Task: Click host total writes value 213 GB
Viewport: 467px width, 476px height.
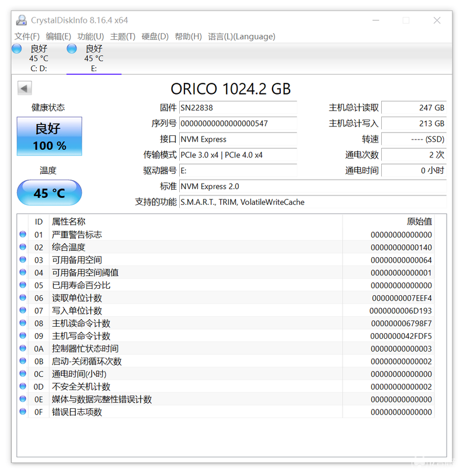Action: click(x=414, y=124)
